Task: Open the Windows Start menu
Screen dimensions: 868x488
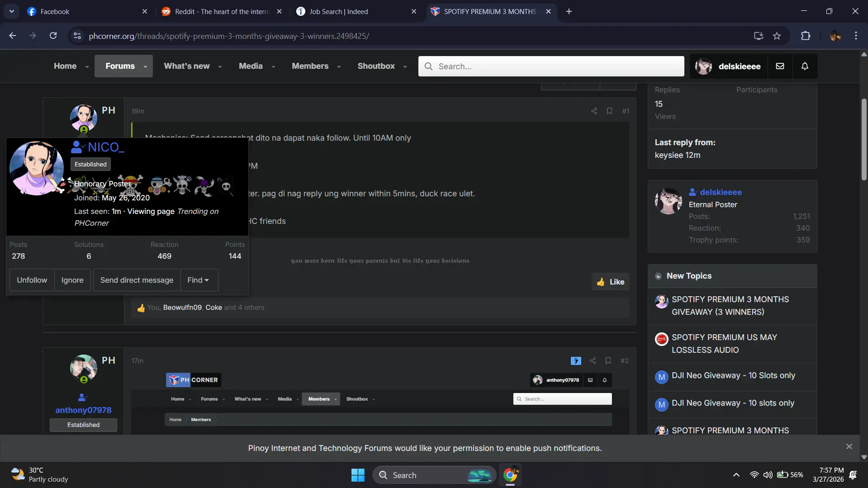Action: click(x=358, y=475)
